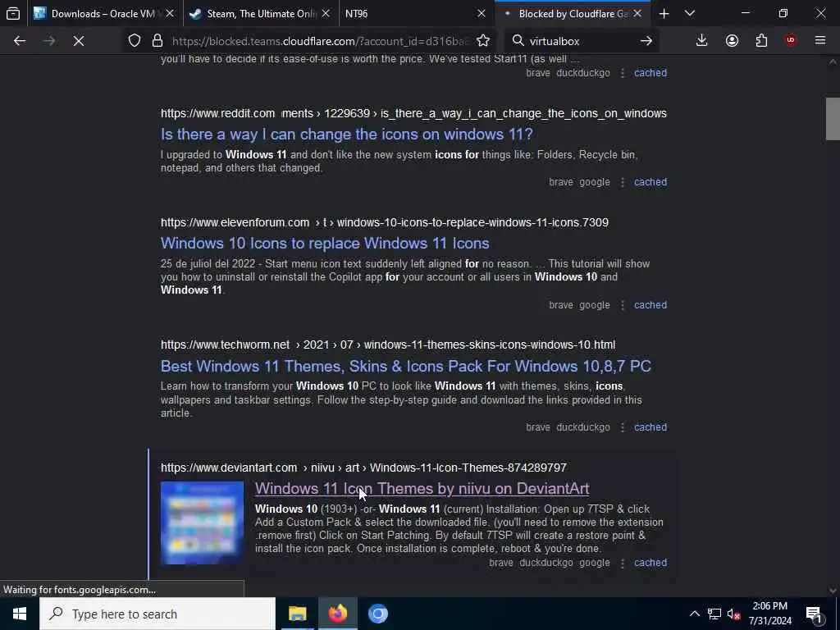Click the deviantart.com result URL text
The width and height of the screenshot is (840, 630).
pyautogui.click(x=363, y=468)
